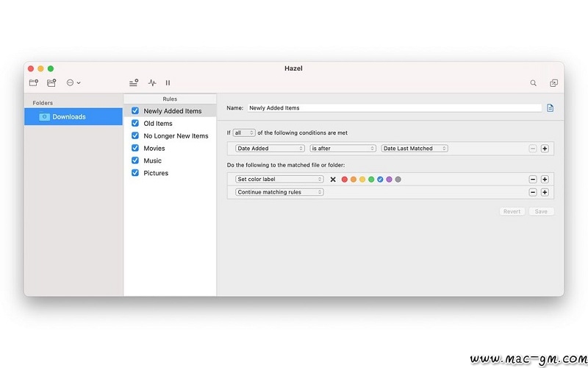The image size is (588, 368).
Task: Remove the Set color label action
Action: click(533, 180)
